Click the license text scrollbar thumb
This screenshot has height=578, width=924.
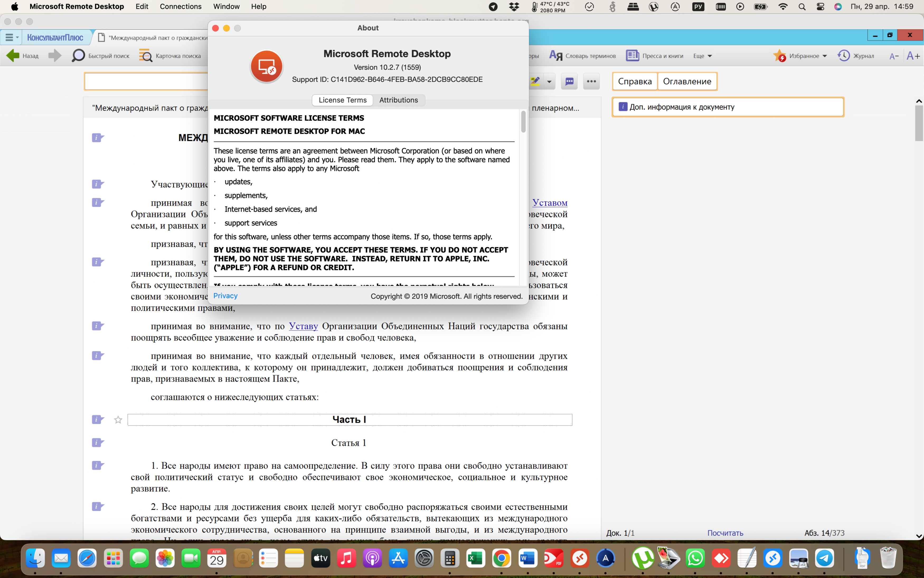(x=523, y=122)
